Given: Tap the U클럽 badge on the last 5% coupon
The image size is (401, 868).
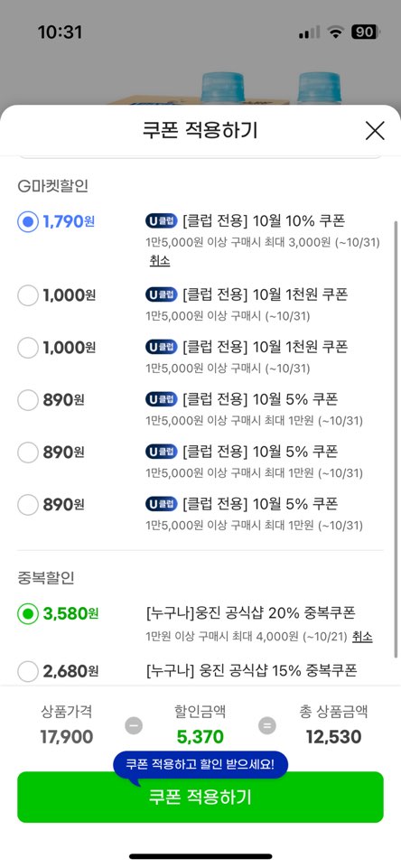Looking at the screenshot, I should (x=162, y=504).
